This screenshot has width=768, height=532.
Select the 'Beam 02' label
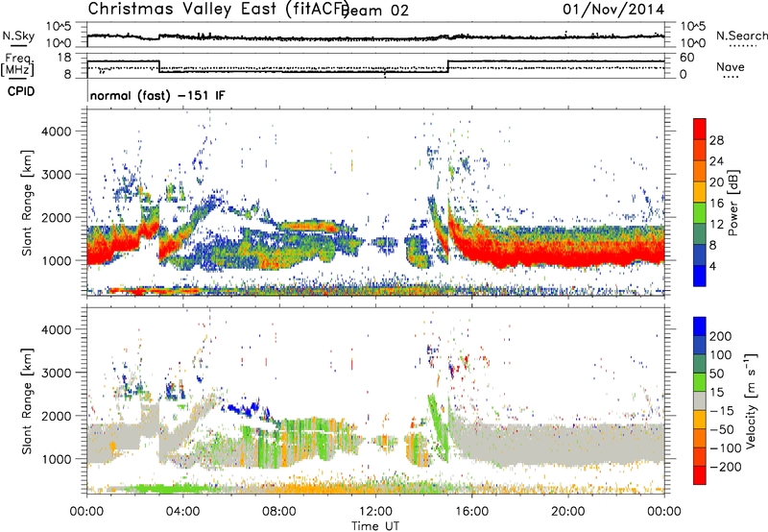click(374, 11)
